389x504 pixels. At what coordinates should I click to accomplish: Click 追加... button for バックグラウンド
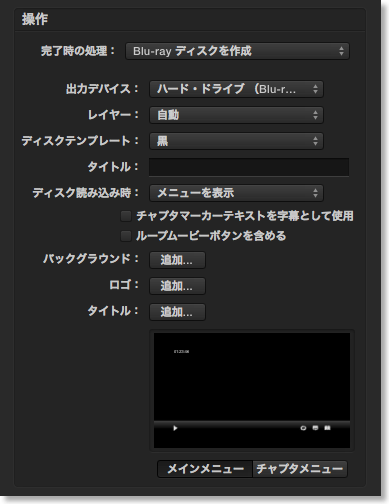[177, 260]
